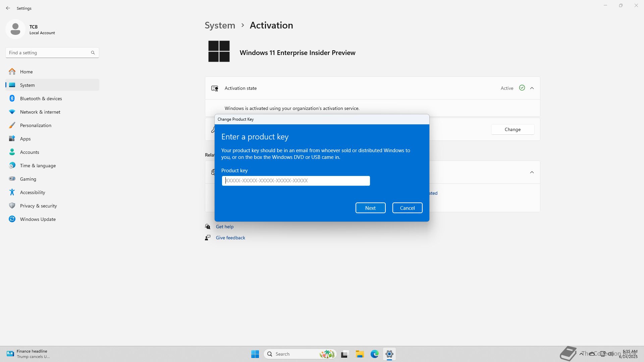Viewport: 644px width, 362px height.
Task: Open the Accessibility settings icon
Action: click(12, 192)
